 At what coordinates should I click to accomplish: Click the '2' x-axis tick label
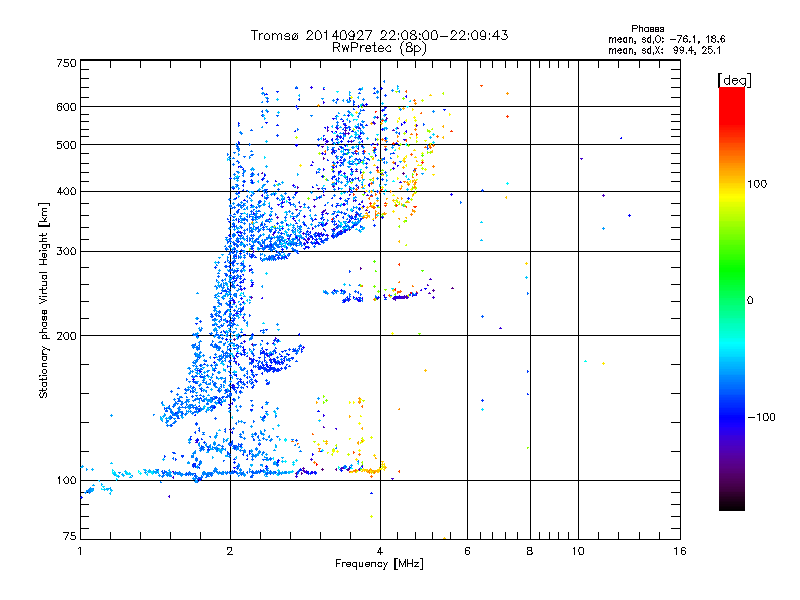(230, 551)
